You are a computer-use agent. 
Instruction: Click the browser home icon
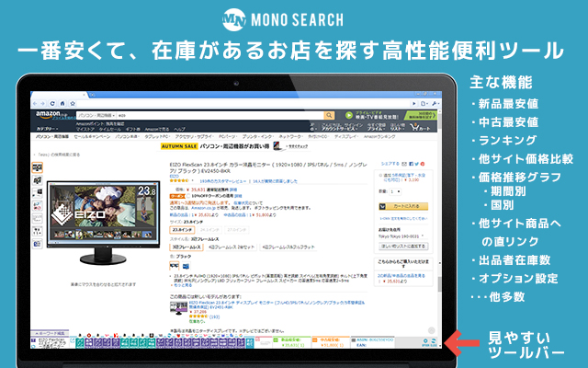[62, 104]
